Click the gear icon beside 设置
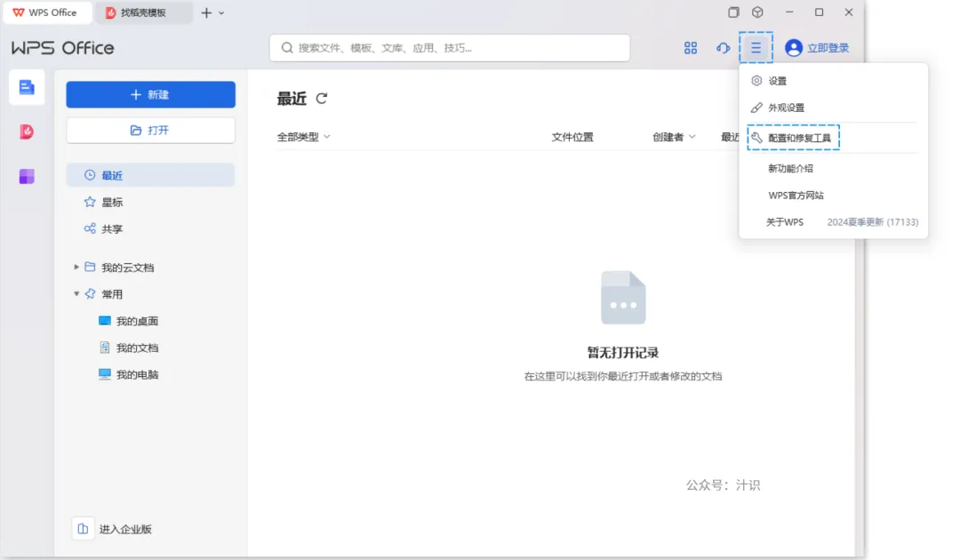 point(756,80)
